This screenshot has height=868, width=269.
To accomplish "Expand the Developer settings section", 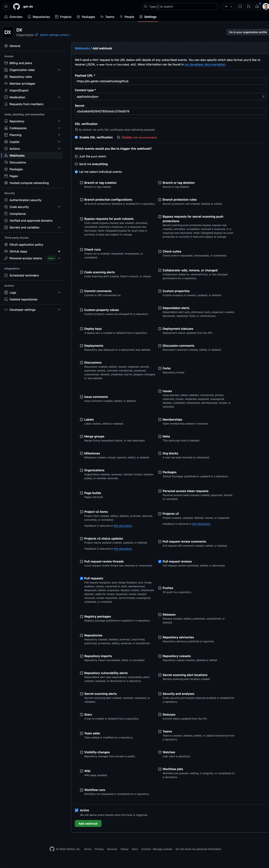I will tap(59, 310).
